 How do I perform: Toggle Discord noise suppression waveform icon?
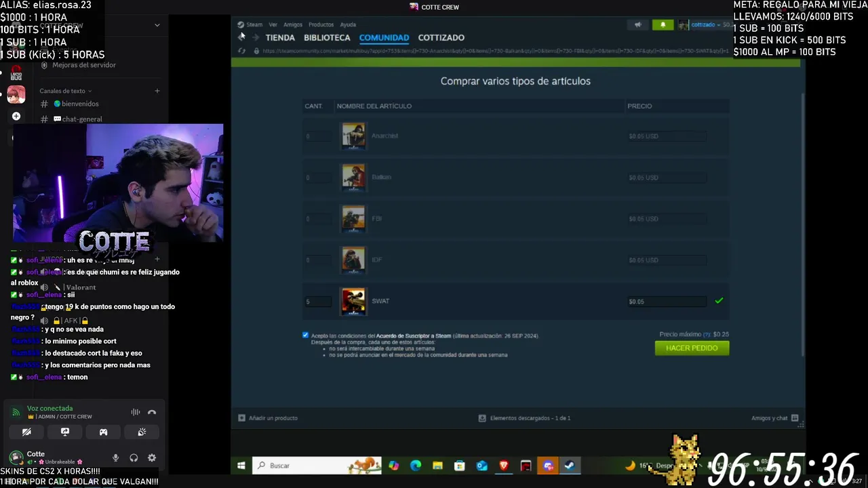(136, 412)
